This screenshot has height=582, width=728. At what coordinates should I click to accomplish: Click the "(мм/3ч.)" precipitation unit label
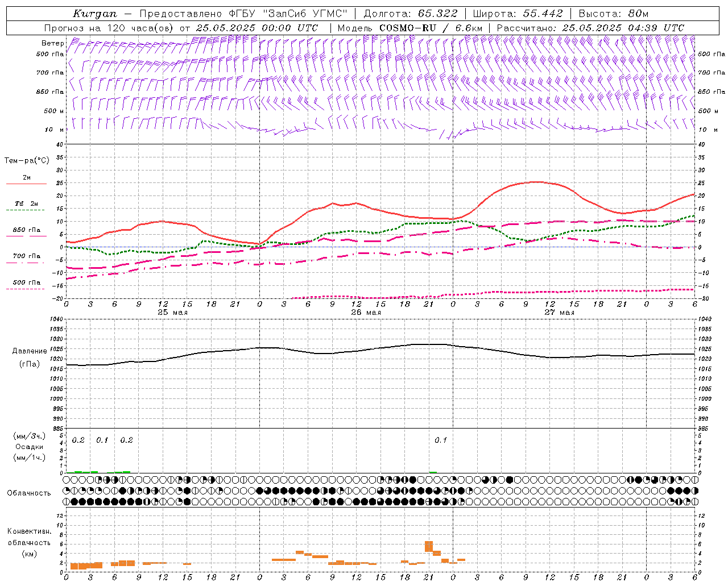point(29,436)
